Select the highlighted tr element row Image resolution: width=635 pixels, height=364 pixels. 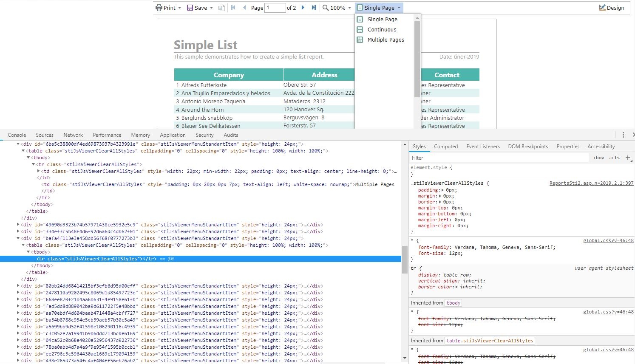201,259
